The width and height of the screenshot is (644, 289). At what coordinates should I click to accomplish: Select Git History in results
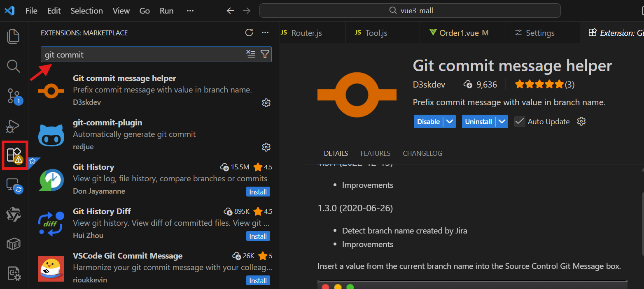pos(154,179)
